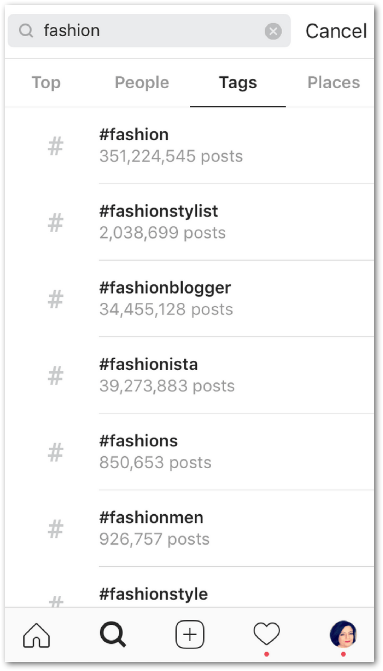The image size is (383, 671).
Task: Click hash icon beside #fashion
Action: tap(55, 146)
